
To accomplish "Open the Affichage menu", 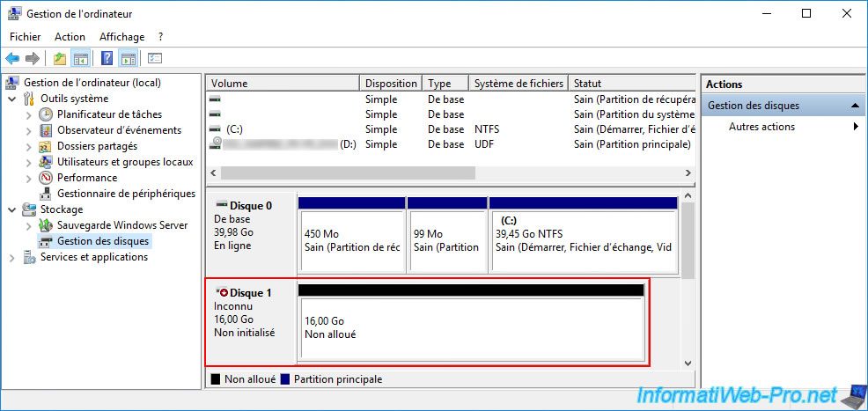I will tap(121, 37).
